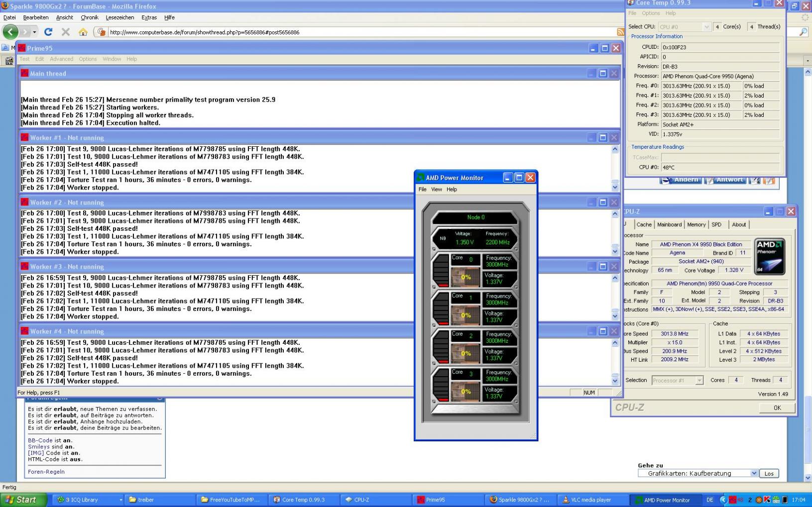This screenshot has height=507, width=812.
Task: Click the Worker #4 window icon
Action: coord(24,331)
